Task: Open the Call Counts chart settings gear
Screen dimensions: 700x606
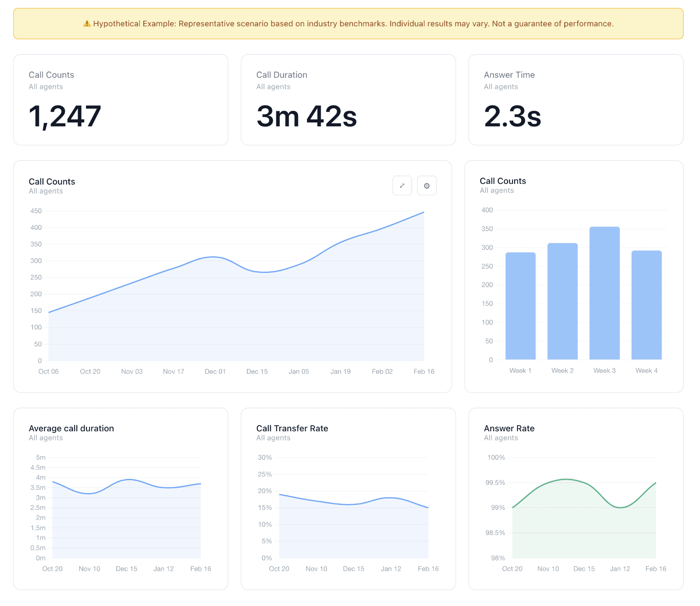Action: click(427, 186)
